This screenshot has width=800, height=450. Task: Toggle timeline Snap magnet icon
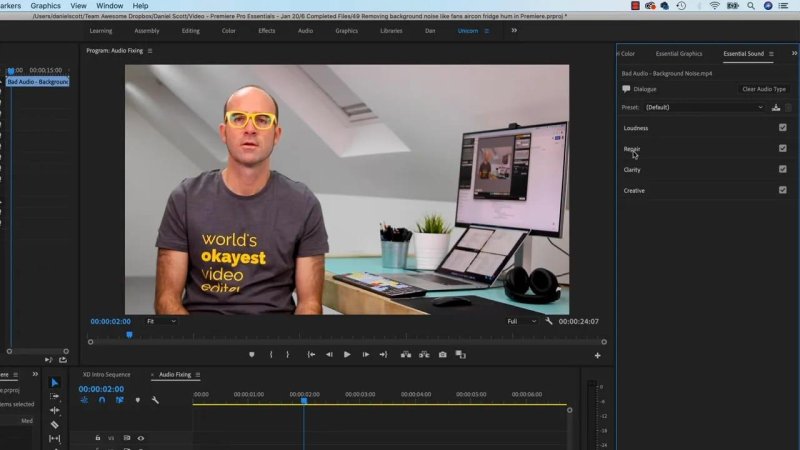tap(102, 401)
